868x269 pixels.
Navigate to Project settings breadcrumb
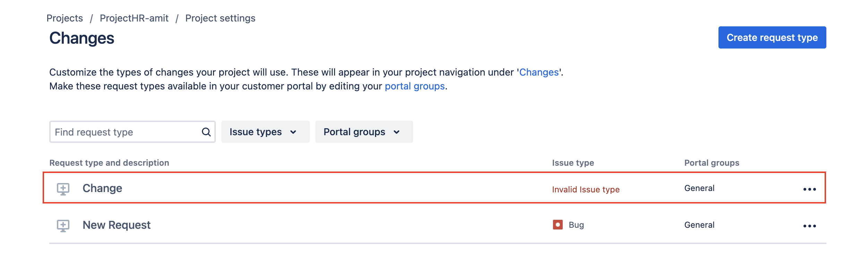[220, 18]
